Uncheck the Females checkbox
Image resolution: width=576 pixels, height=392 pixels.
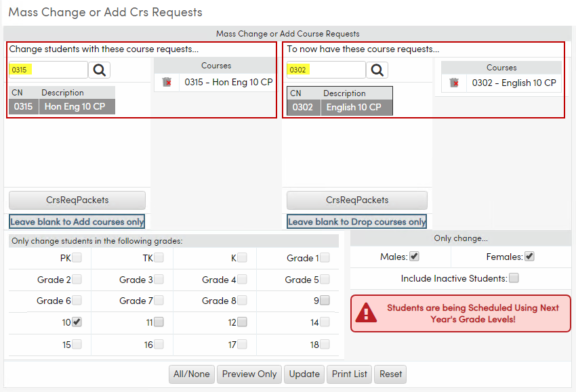coord(529,257)
